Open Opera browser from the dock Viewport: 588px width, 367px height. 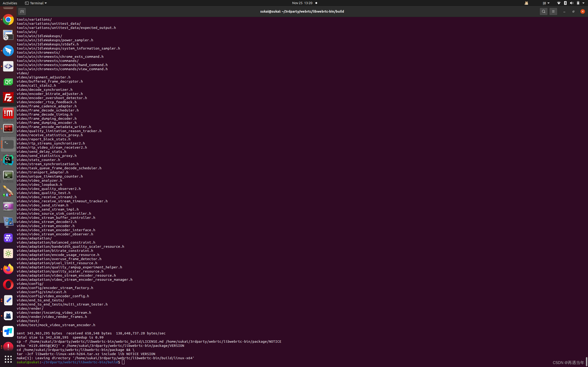[x=8, y=284]
